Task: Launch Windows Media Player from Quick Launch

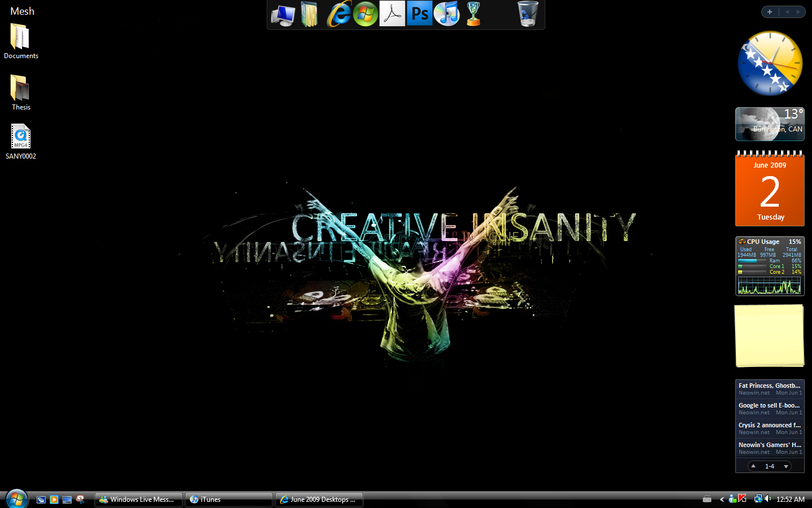Action: [x=54, y=500]
